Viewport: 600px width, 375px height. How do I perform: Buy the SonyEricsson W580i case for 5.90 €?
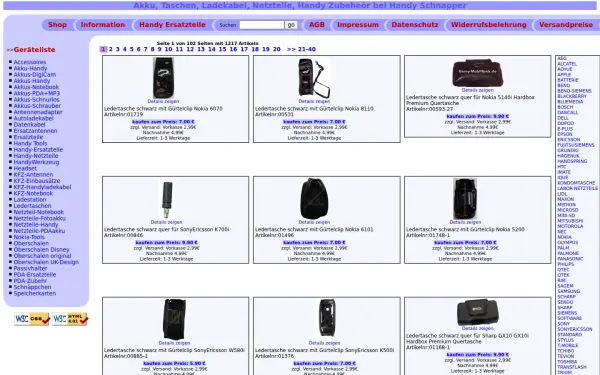[x=174, y=363]
